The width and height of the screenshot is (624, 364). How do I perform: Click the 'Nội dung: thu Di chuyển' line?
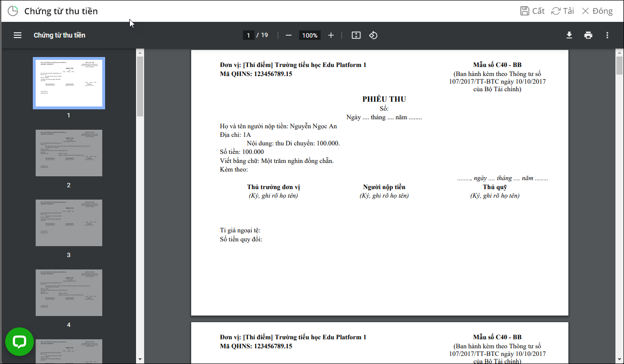click(293, 144)
